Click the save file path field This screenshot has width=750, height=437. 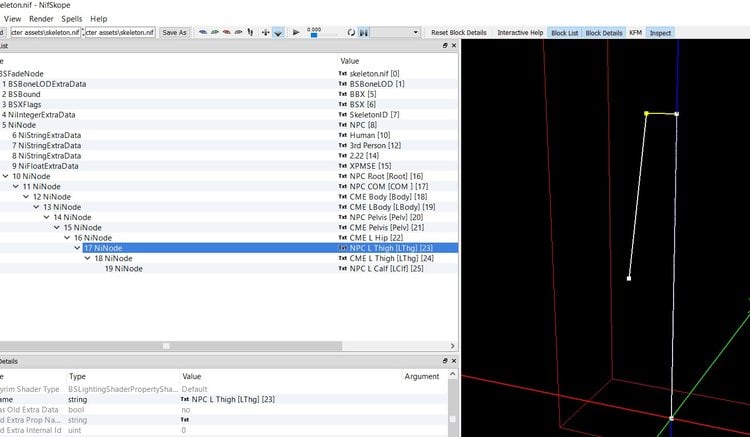point(120,33)
